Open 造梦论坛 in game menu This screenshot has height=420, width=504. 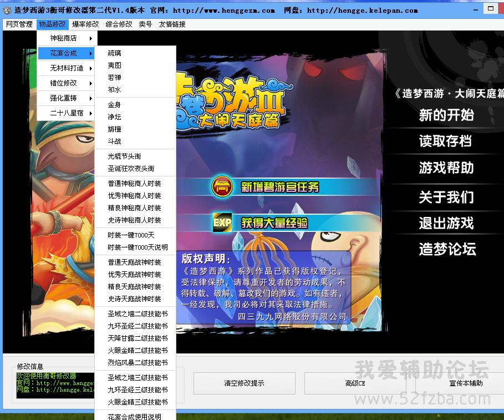(447, 249)
